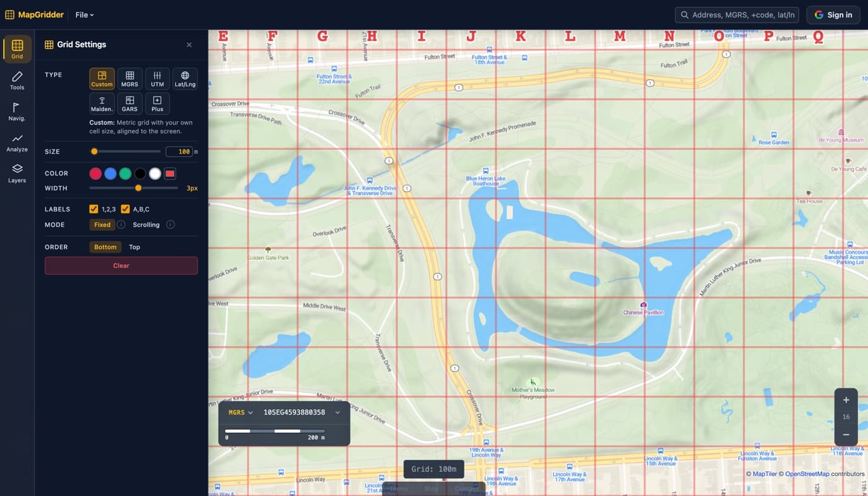Set label mode to Scrolling
This screenshot has width=868, height=496.
point(146,224)
